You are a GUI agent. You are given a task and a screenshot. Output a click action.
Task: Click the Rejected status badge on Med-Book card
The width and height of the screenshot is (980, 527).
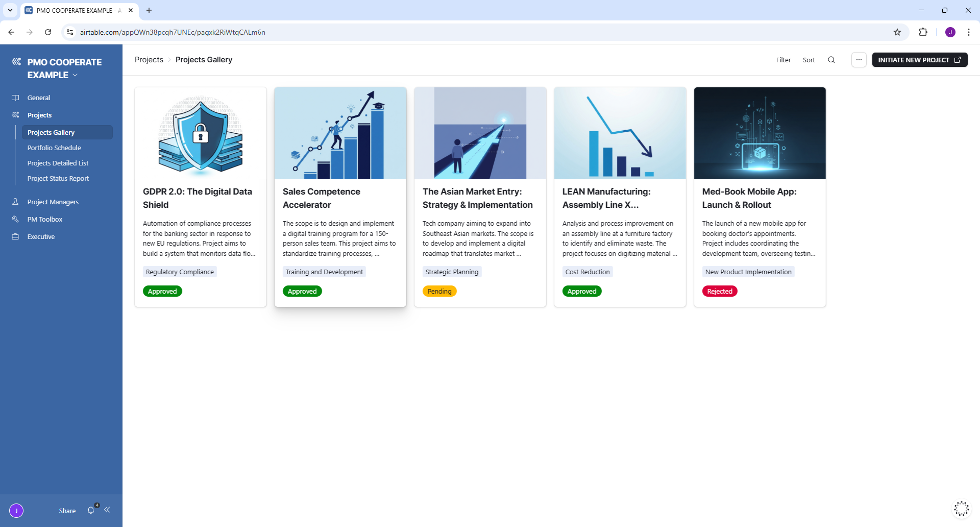720,291
